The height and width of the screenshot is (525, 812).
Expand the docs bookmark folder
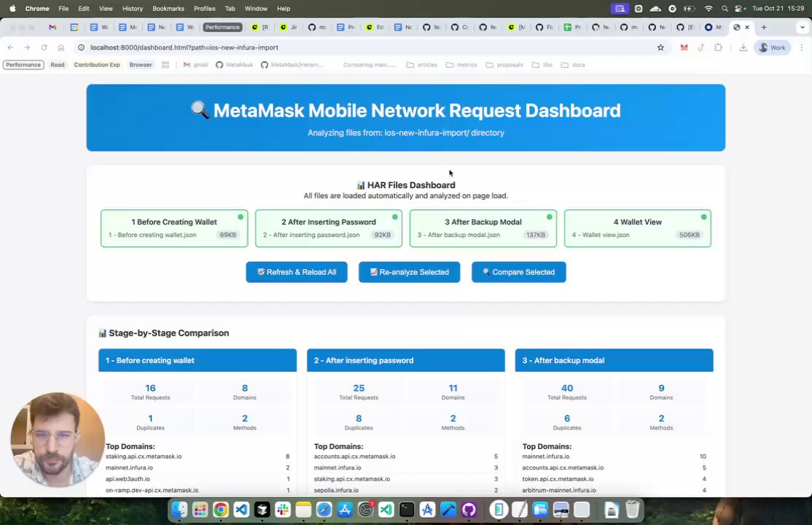coord(573,65)
